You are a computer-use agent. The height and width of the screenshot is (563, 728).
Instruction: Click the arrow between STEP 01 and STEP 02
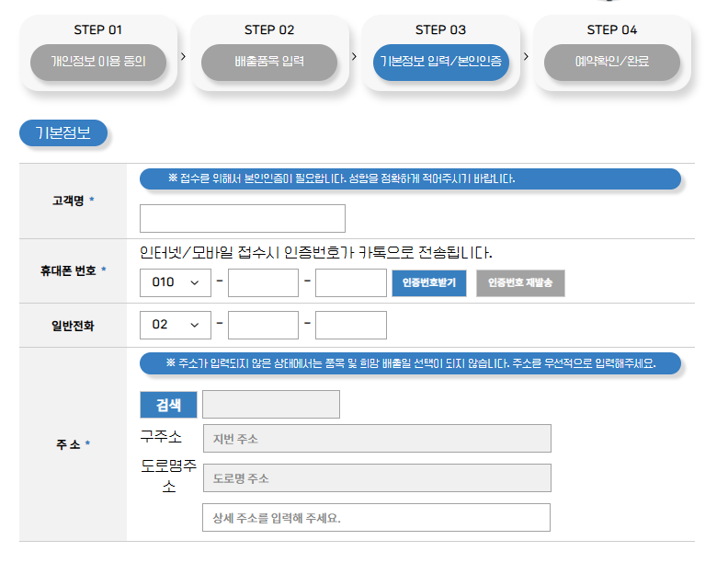coord(184,56)
